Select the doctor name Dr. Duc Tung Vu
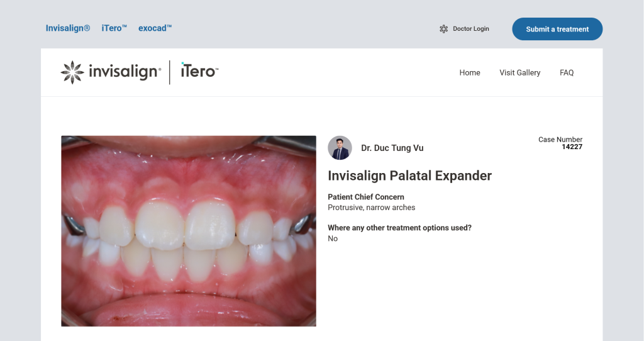 pyautogui.click(x=392, y=148)
